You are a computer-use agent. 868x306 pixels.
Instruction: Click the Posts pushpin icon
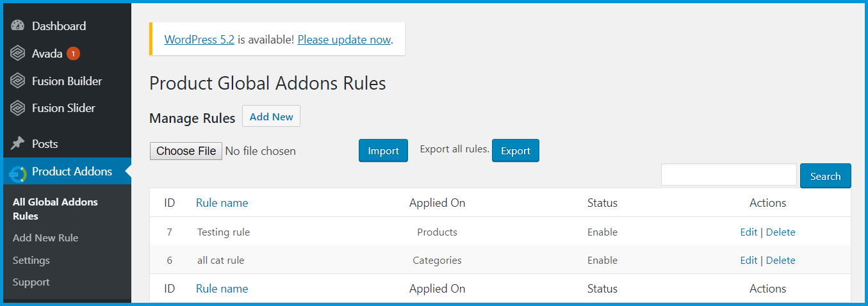point(18,144)
